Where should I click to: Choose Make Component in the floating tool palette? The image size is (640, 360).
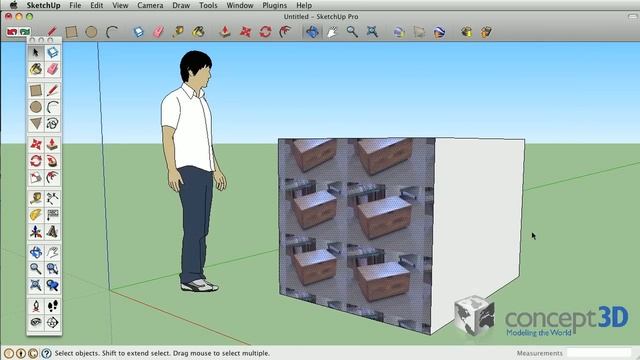click(53, 52)
